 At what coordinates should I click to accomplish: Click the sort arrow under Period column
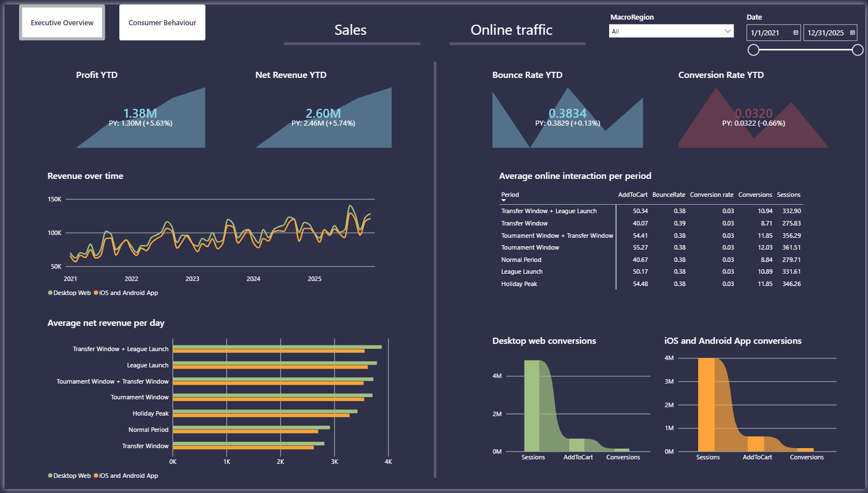(x=503, y=200)
